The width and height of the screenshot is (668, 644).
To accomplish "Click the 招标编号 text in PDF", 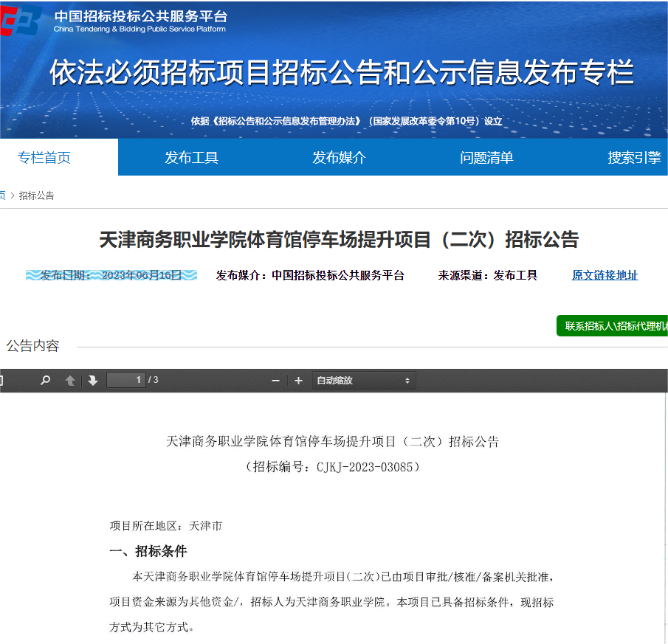I will tap(332, 467).
